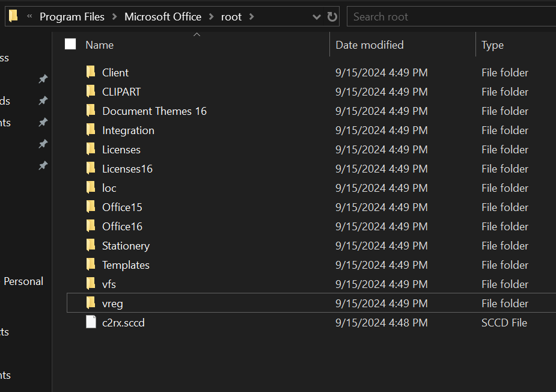556x392 pixels.
Task: Click the root breadcrumb segment
Action: (231, 17)
